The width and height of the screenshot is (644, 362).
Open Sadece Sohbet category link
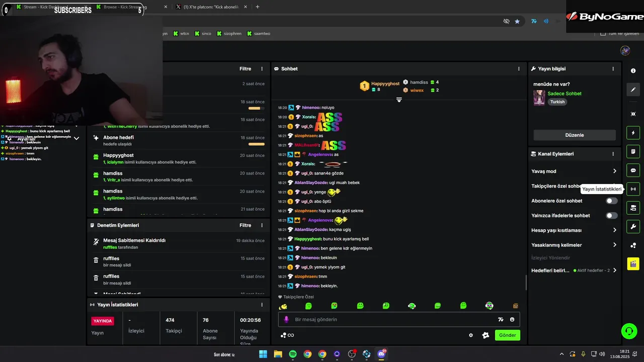tap(565, 94)
